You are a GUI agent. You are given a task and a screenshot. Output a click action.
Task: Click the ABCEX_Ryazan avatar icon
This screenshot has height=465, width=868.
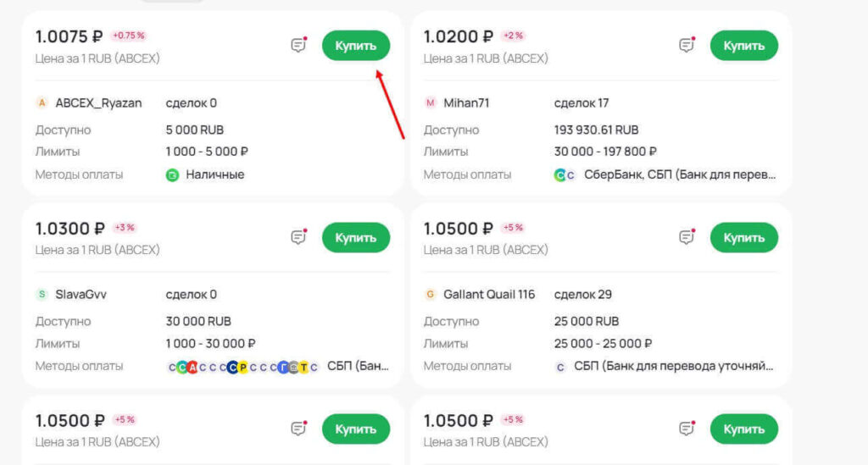(x=42, y=103)
